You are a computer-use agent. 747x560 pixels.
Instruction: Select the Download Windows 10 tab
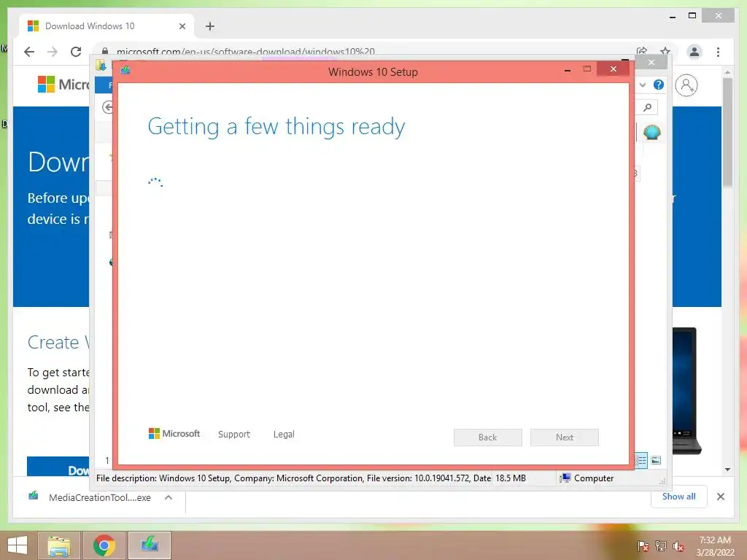pyautogui.click(x=107, y=26)
